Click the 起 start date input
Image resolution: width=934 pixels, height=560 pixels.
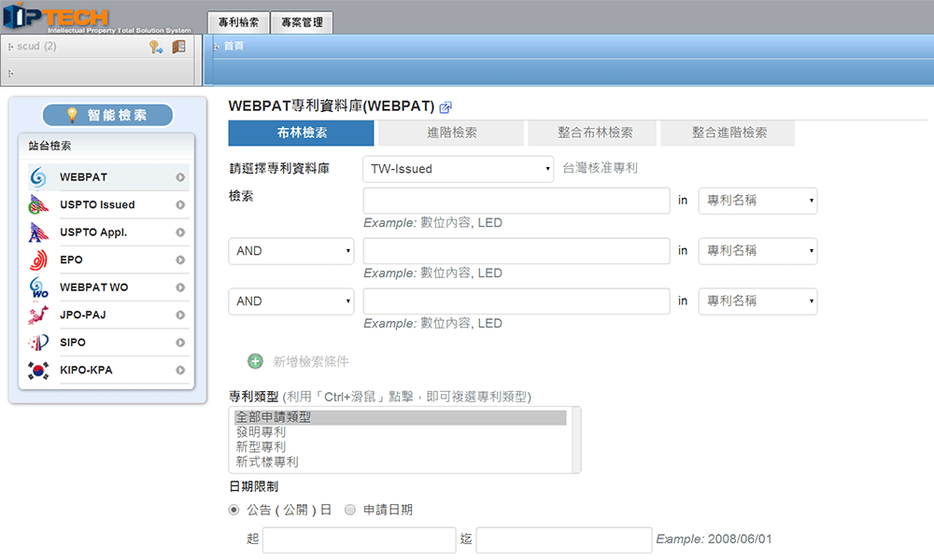click(360, 539)
